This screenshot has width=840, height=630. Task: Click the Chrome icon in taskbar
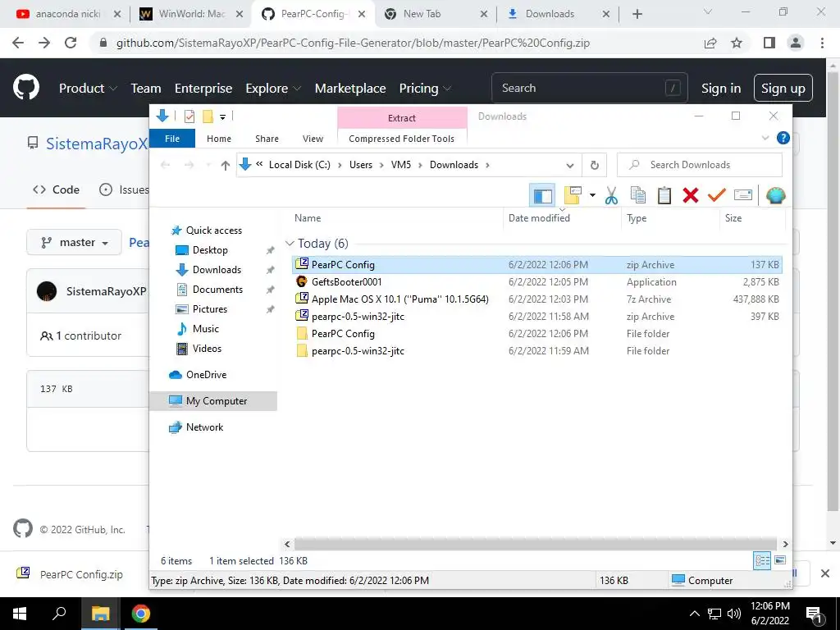click(x=140, y=614)
